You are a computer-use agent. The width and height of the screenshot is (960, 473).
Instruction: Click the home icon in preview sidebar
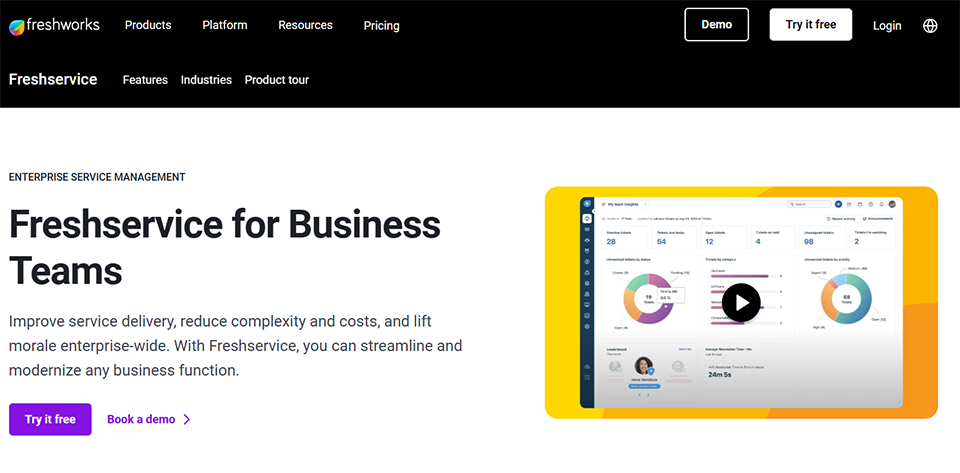click(x=587, y=218)
